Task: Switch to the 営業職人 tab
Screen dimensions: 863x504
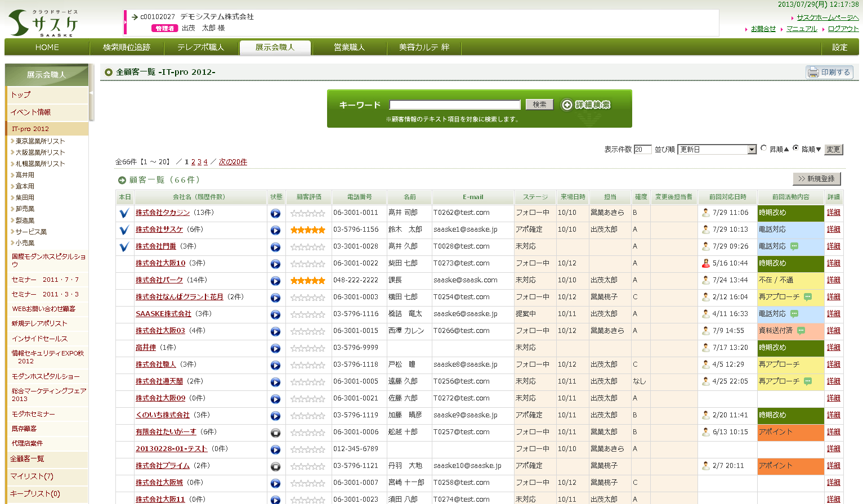Action: click(349, 47)
